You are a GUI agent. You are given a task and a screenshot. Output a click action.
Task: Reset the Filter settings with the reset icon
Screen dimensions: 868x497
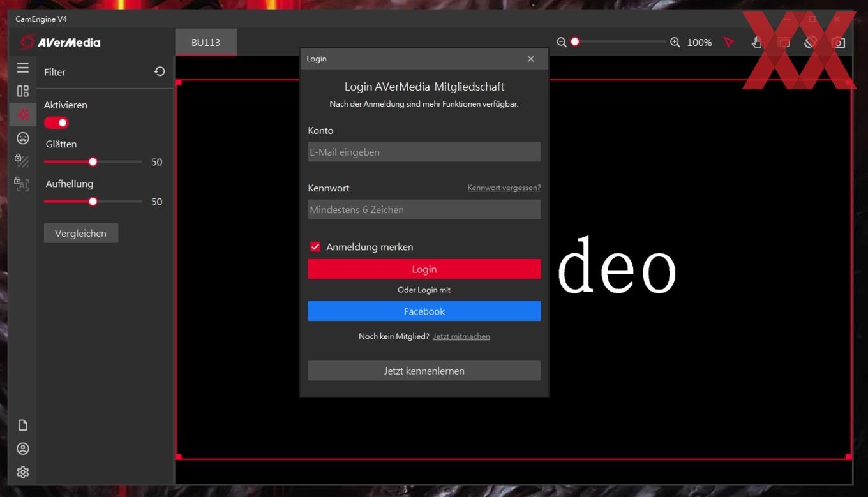(x=160, y=71)
